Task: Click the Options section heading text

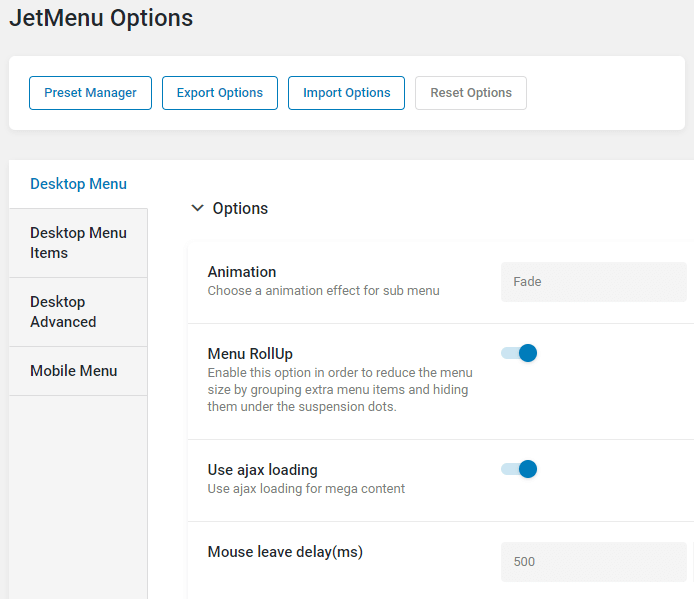Action: coord(240,209)
